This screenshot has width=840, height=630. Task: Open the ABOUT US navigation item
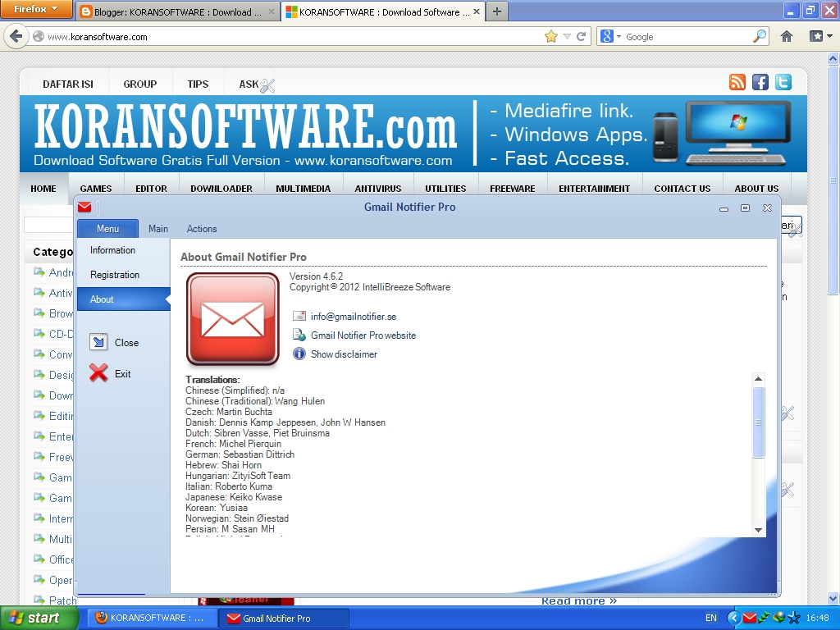coord(756,189)
